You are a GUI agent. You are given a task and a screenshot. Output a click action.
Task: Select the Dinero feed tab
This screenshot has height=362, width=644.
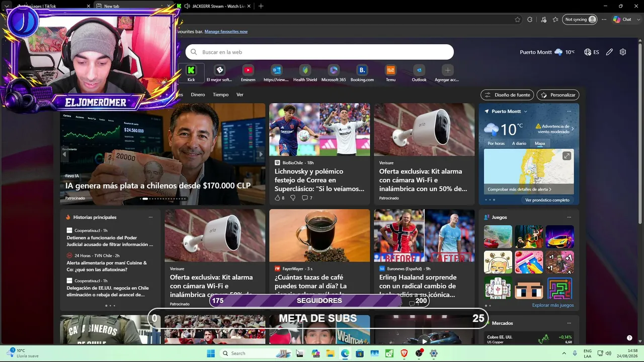pos(198,95)
